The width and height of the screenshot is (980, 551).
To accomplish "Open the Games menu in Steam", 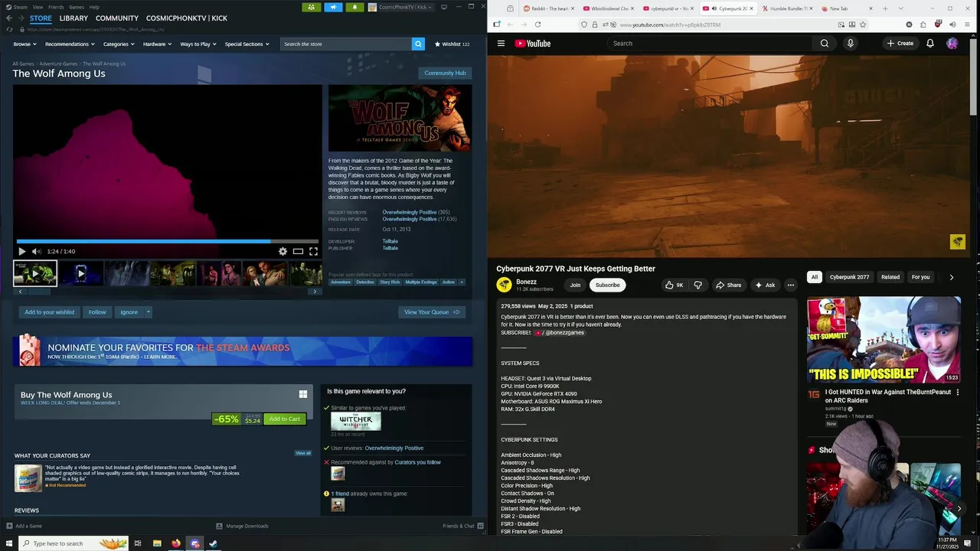I will [x=77, y=7].
